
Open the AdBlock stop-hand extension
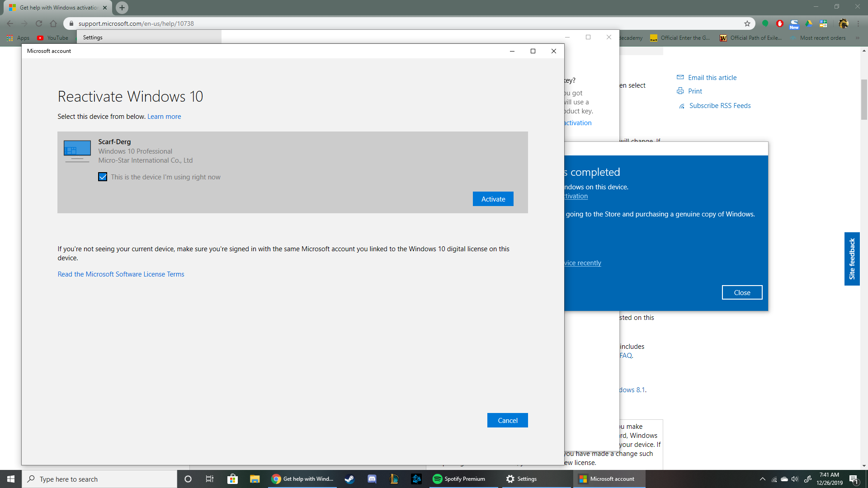tap(780, 23)
